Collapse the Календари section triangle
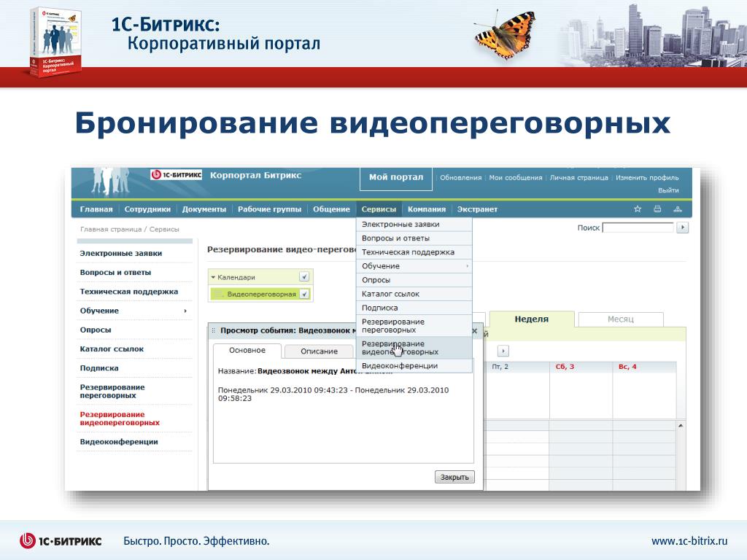Screen dimensions: 747x560 tap(213, 277)
